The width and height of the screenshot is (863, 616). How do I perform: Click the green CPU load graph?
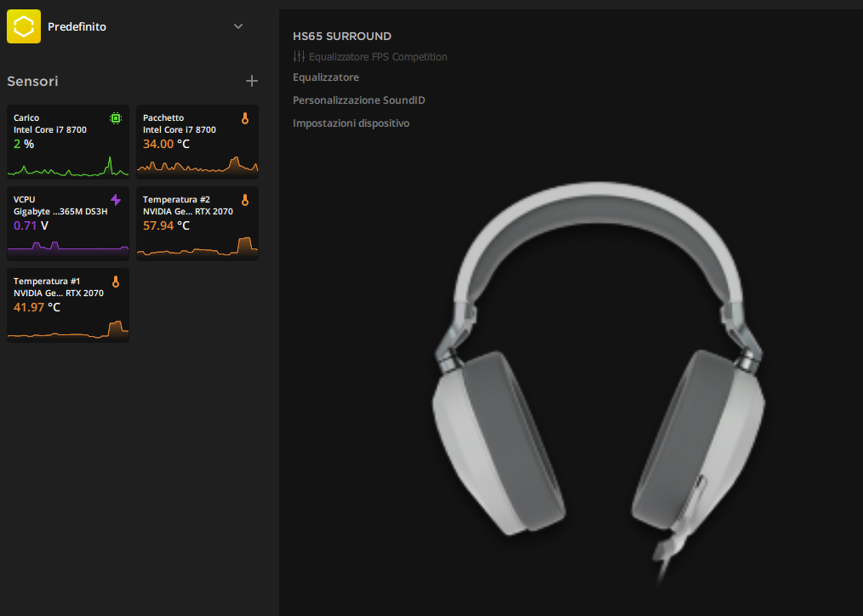pos(68,167)
